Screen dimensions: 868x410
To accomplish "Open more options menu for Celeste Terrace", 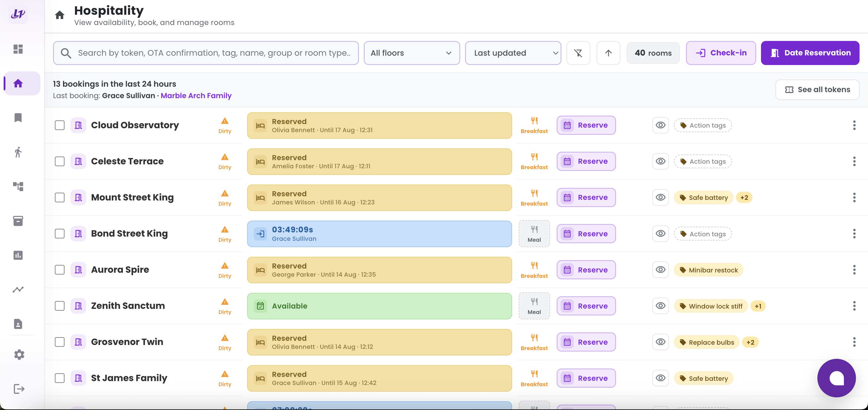I will tap(854, 161).
